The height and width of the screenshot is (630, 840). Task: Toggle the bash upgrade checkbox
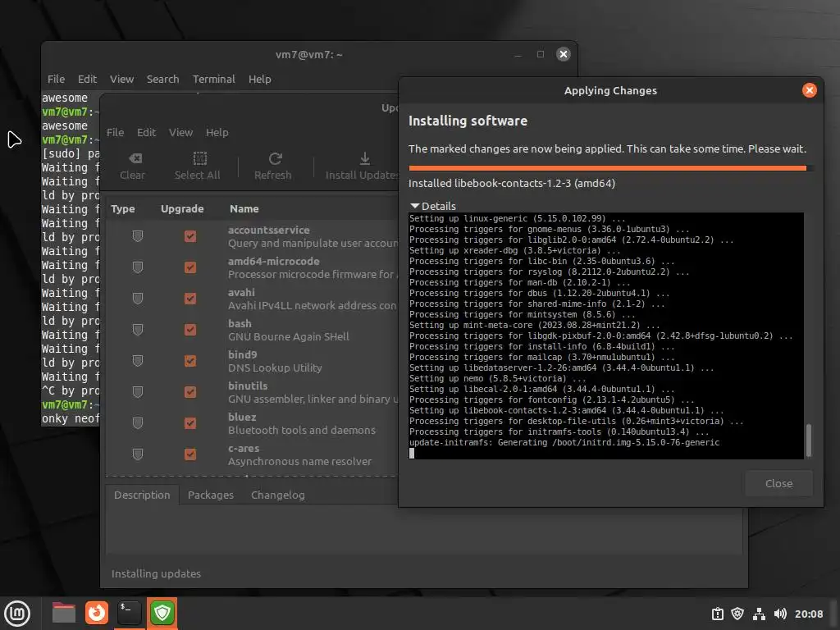(190, 330)
